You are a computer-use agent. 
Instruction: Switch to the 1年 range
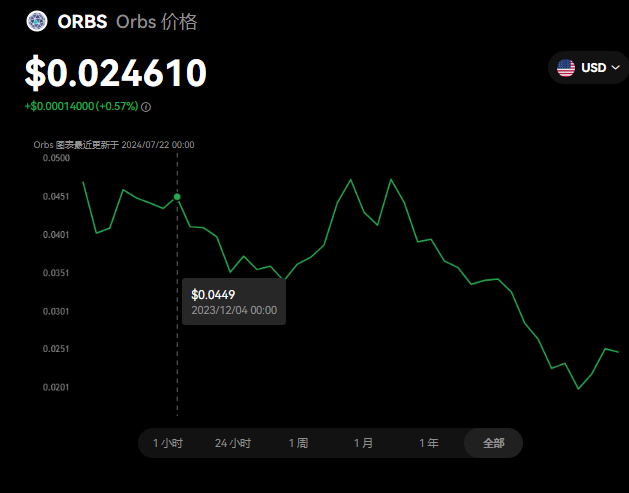point(428,443)
